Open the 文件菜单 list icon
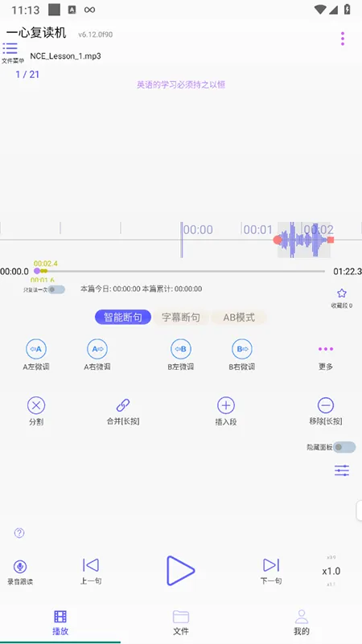Screen dimensions: 362x644 point(10,48)
